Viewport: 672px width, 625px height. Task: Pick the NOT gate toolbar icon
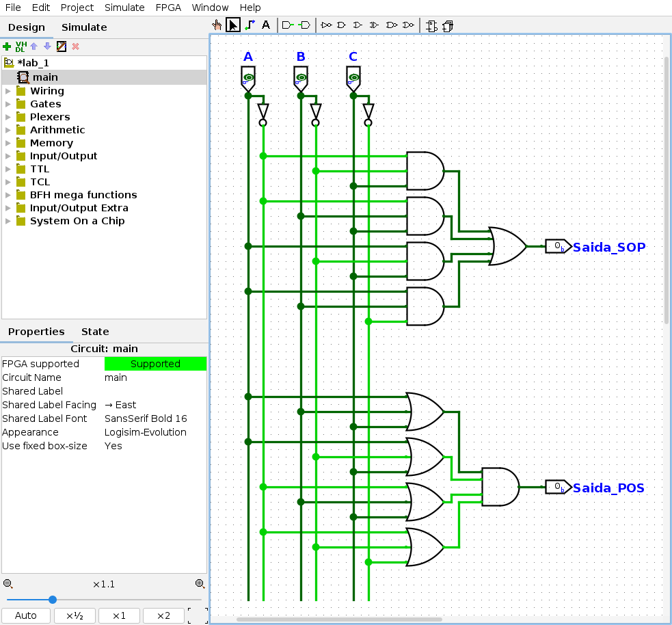click(326, 25)
